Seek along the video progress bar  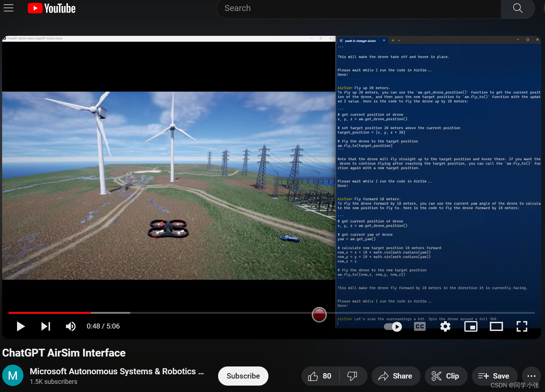coord(271,313)
